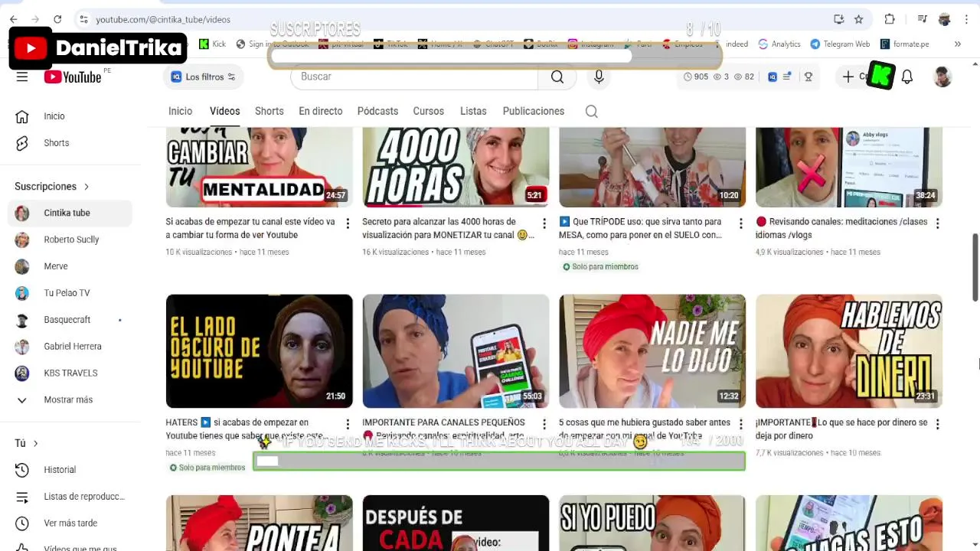Open the formate.pe bookmark
The width and height of the screenshot is (980, 551).
(904, 44)
